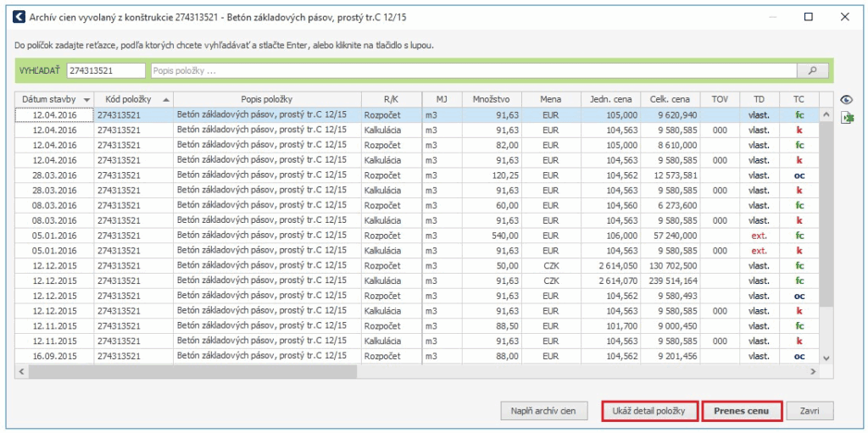The image size is (868, 433).
Task: Click the Jedn. cena column header
Action: pyautogui.click(x=610, y=99)
